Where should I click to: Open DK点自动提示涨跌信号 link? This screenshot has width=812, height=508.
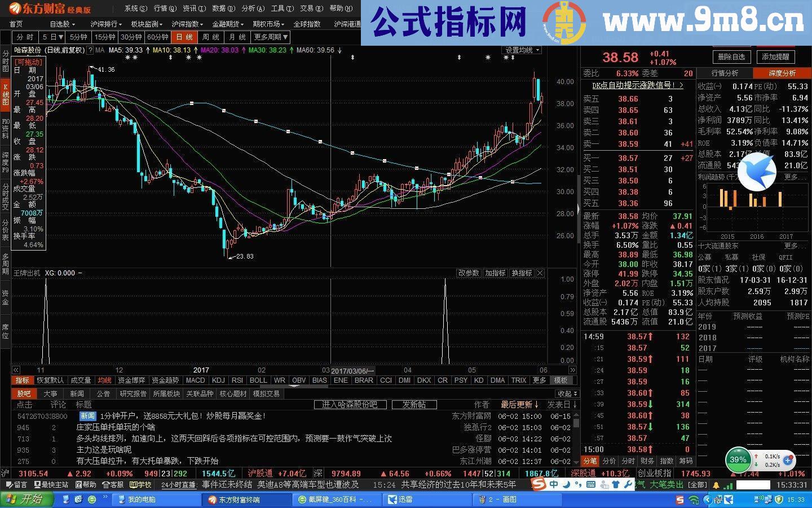(x=638, y=85)
